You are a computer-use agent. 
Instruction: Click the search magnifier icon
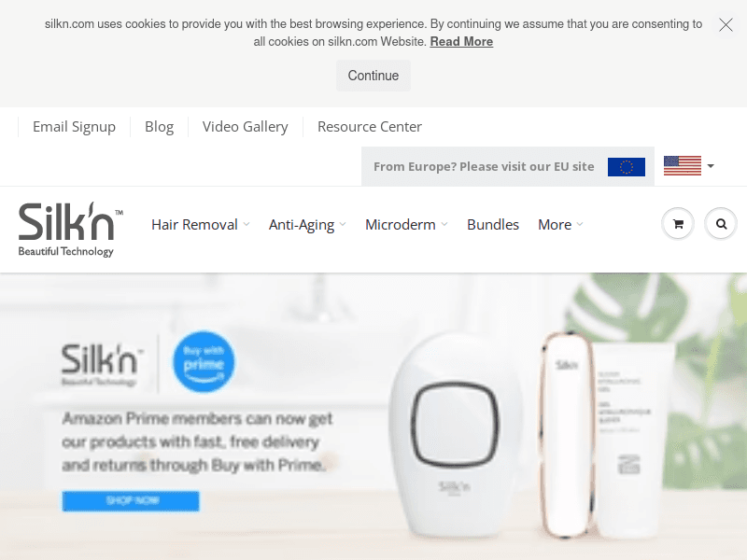[721, 224]
